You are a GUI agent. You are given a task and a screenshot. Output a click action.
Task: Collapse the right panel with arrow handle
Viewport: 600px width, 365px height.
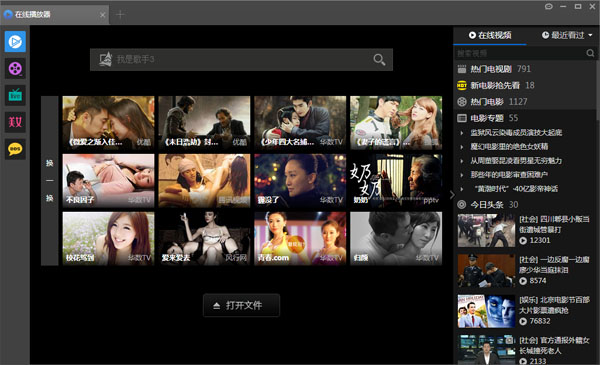pyautogui.click(x=452, y=195)
